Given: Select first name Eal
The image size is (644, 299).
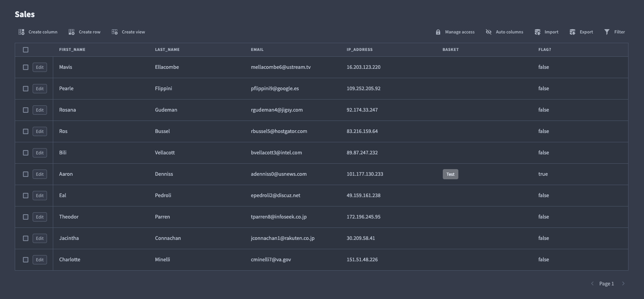Looking at the screenshot, I should pos(63,196).
